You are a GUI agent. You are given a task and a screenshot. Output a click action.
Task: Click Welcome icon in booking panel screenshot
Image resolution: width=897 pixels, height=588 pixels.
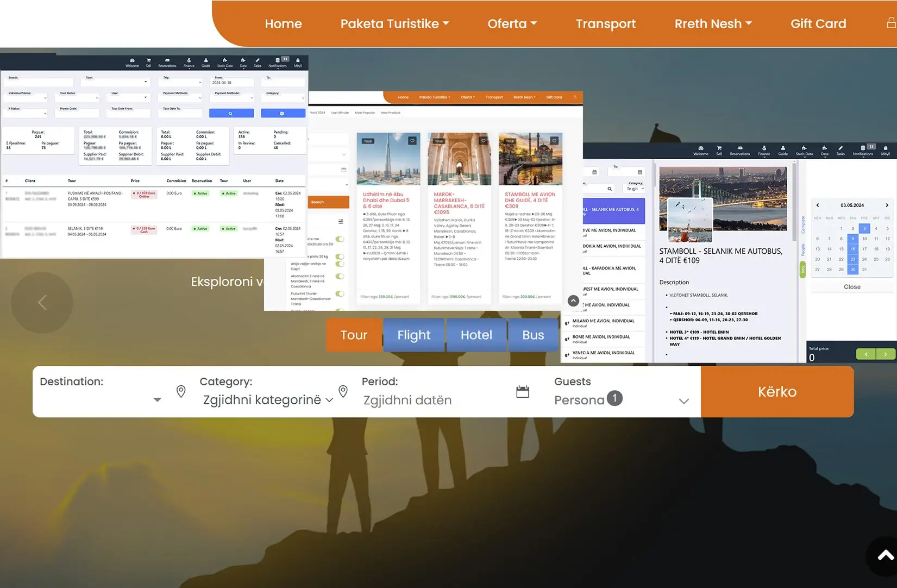(x=701, y=151)
